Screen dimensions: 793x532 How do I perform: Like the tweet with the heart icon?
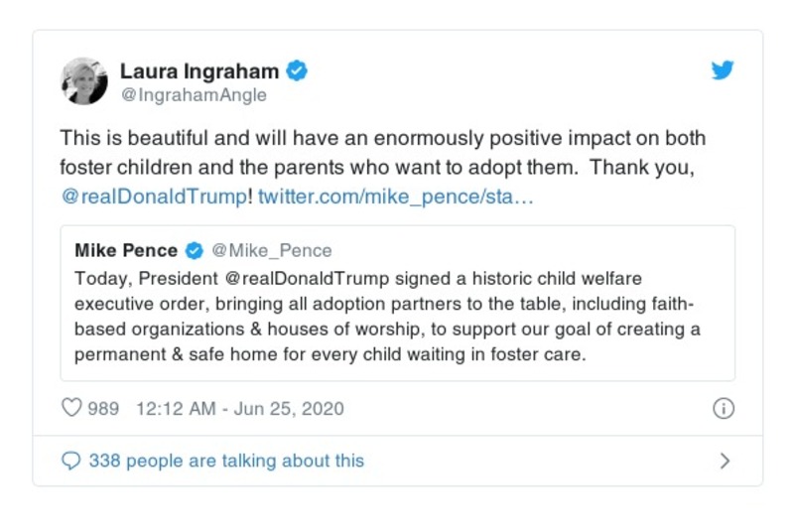(x=70, y=408)
